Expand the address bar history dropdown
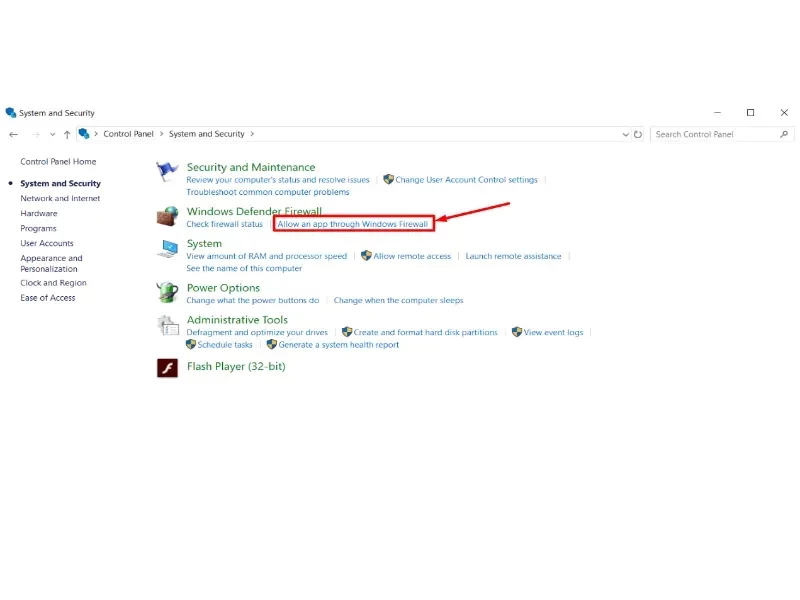 (626, 135)
